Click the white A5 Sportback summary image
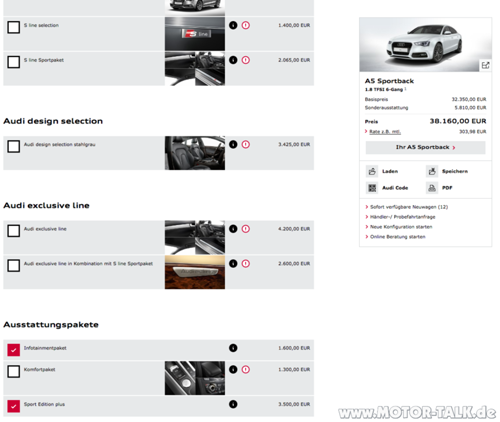This screenshot has height=422, width=500. click(425, 45)
